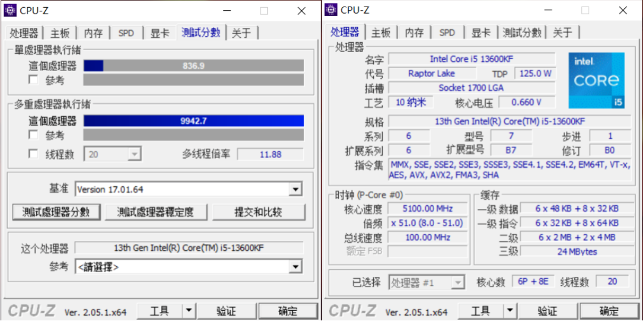Click 代号 value Raptor Lake
The image size is (644, 321).
click(x=432, y=73)
